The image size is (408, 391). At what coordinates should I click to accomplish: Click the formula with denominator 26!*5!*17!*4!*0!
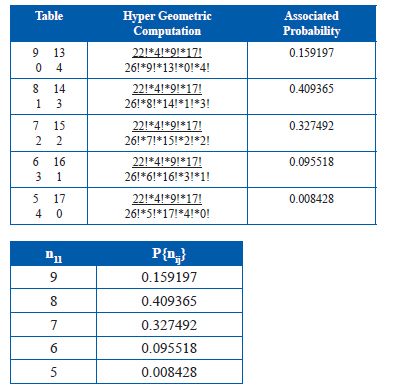[x=167, y=206]
